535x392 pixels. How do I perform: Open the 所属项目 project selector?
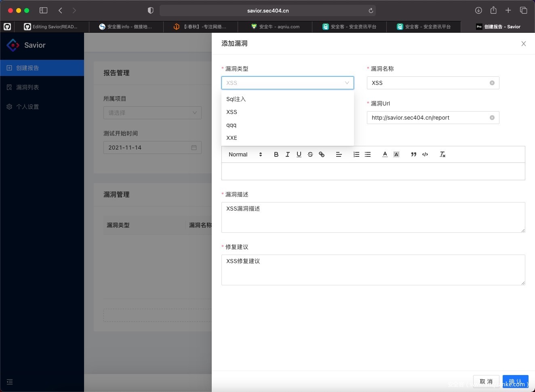(152, 113)
